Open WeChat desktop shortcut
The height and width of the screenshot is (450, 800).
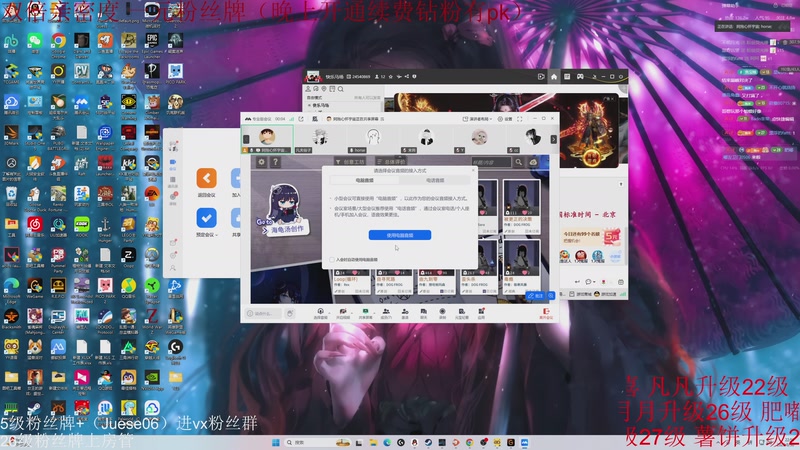point(35,42)
